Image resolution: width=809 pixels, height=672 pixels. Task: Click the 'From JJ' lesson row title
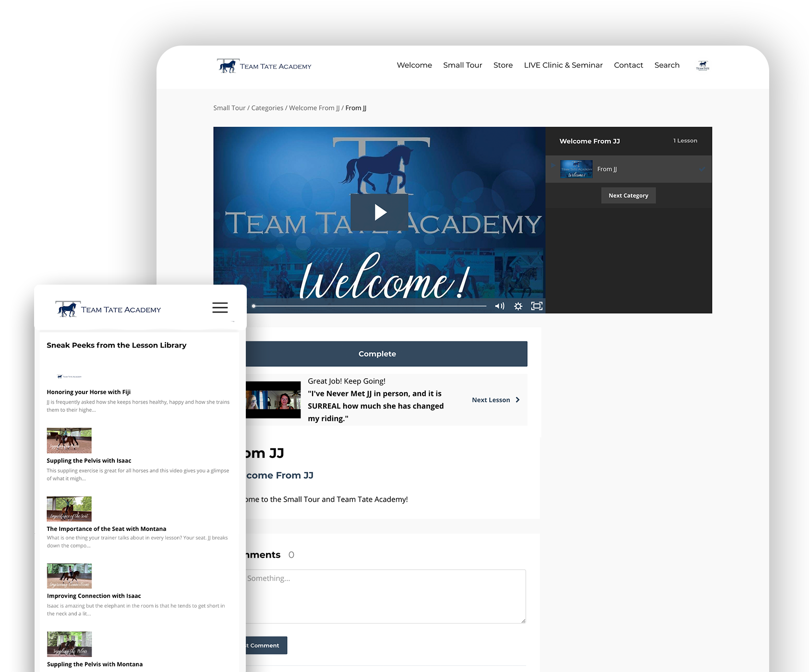pos(607,169)
